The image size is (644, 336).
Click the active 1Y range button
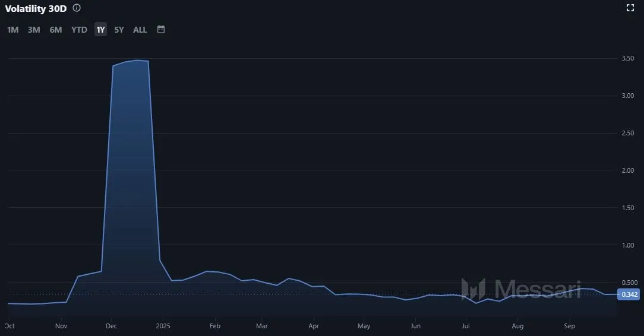click(100, 30)
